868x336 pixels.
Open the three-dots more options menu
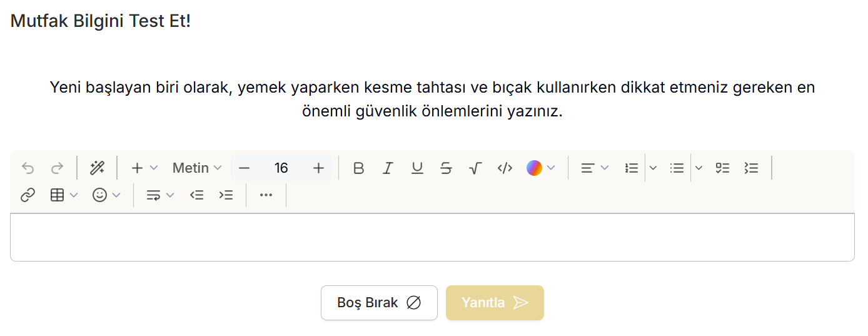(266, 195)
